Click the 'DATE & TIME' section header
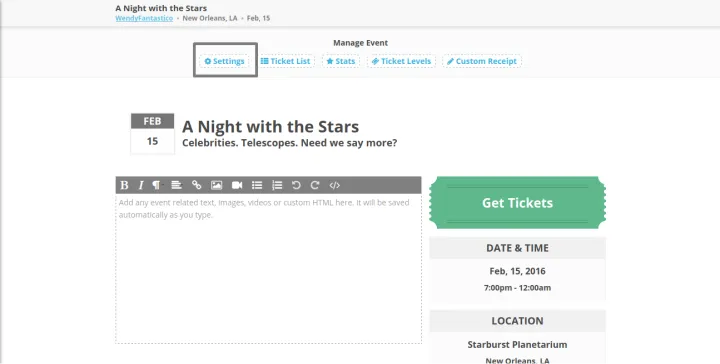Screen dimensions: 720x364 pyautogui.click(x=518, y=248)
